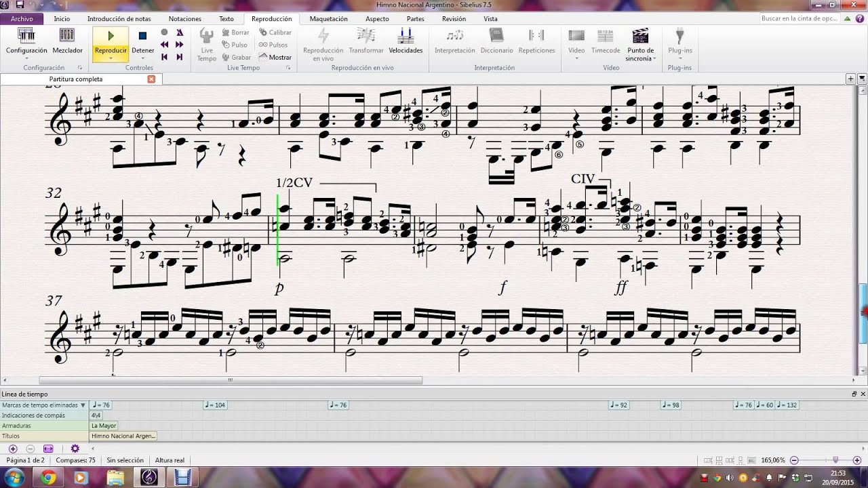Switch to the Introducción de notas tab
868x488 pixels.
119,19
